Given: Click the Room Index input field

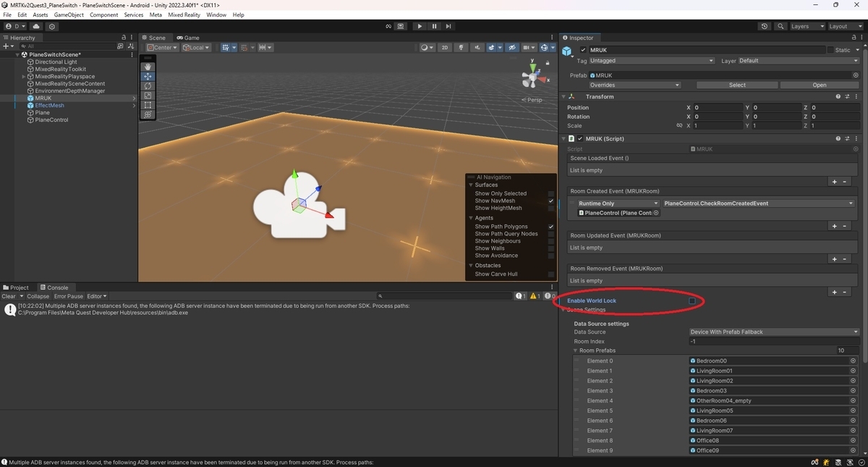Looking at the screenshot, I should (774, 341).
